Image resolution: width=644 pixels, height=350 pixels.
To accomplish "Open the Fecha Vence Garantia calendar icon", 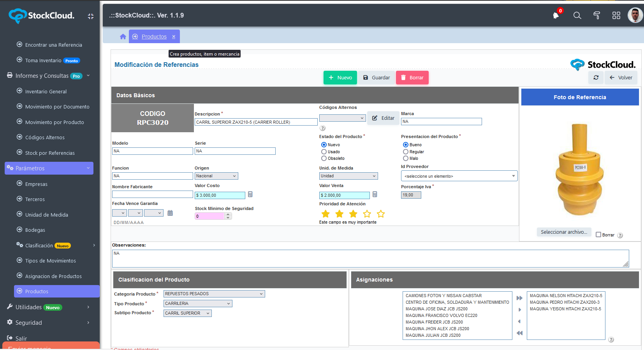I will pos(170,213).
